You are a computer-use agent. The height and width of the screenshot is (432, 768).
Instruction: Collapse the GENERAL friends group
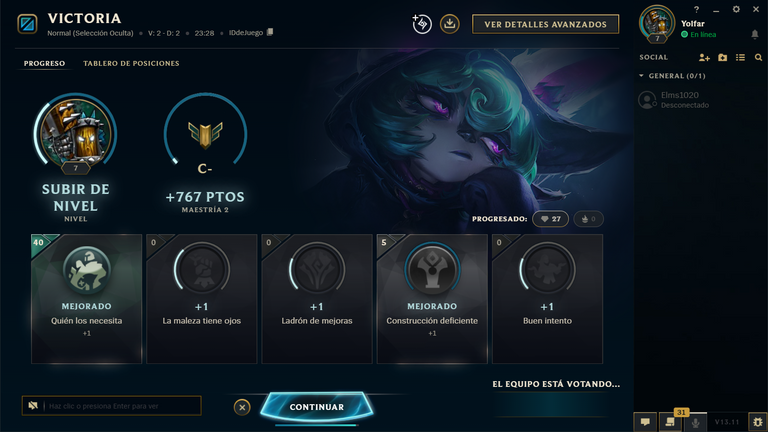(x=672, y=76)
